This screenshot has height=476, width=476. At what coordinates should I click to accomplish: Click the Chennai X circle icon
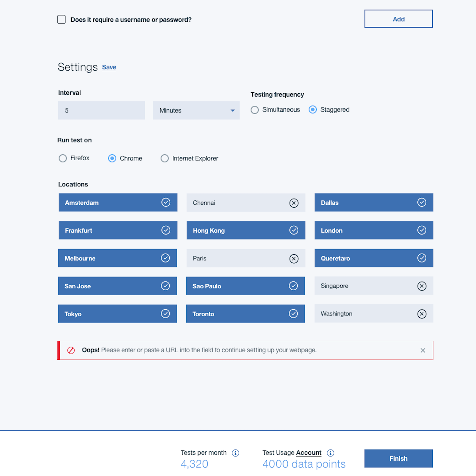(x=294, y=203)
